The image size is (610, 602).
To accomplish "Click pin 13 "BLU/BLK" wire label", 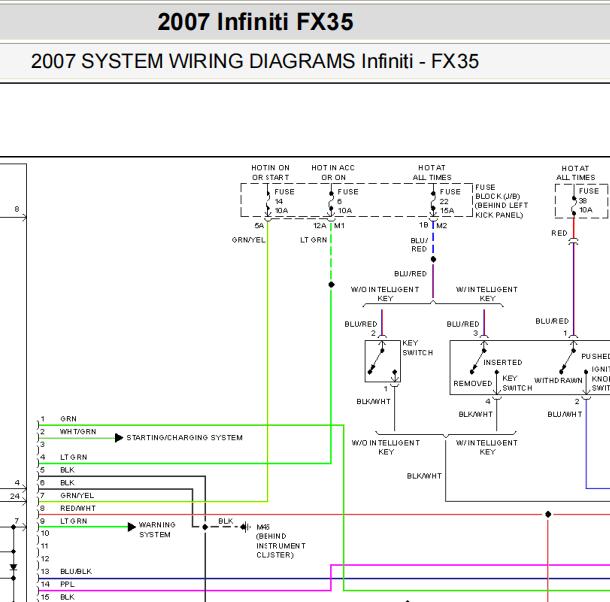I will tap(76, 571).
